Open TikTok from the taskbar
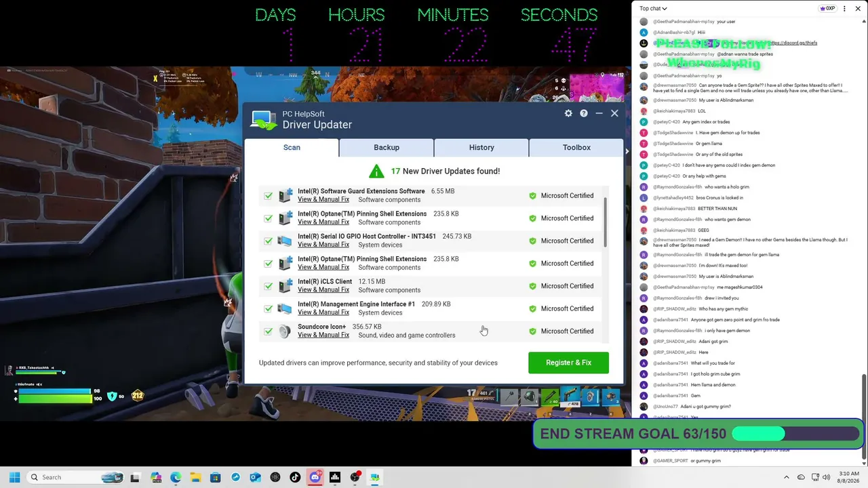This screenshot has height=488, width=868. pyautogui.click(x=295, y=477)
